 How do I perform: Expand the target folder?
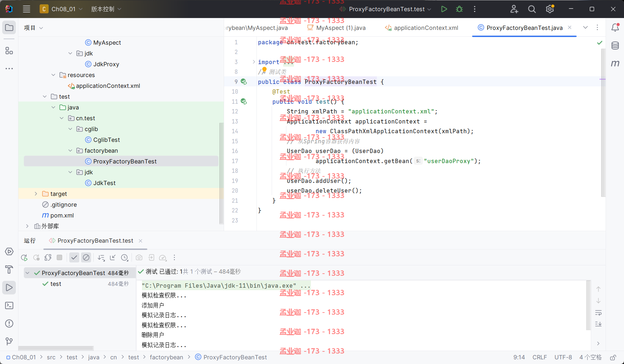[36, 194]
